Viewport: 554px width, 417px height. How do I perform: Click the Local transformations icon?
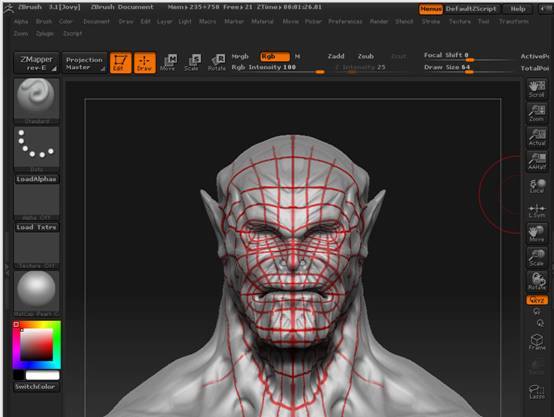537,186
